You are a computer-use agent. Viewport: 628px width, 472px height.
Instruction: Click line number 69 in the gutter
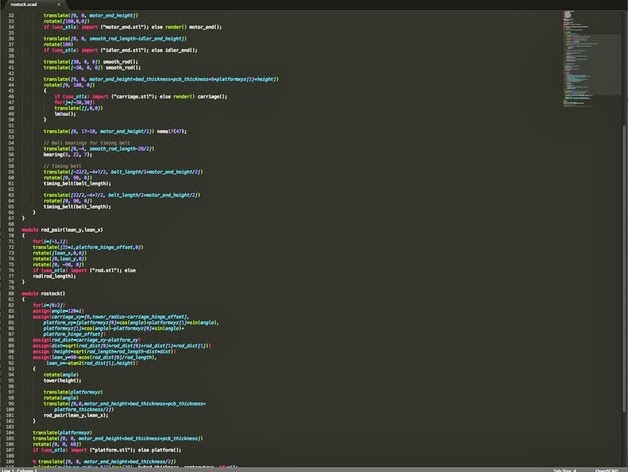(x=11, y=230)
